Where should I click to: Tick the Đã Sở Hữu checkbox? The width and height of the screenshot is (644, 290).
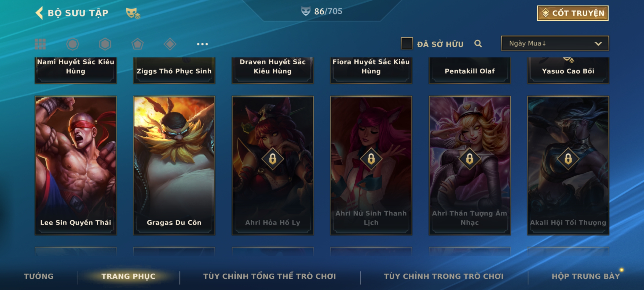tap(407, 44)
